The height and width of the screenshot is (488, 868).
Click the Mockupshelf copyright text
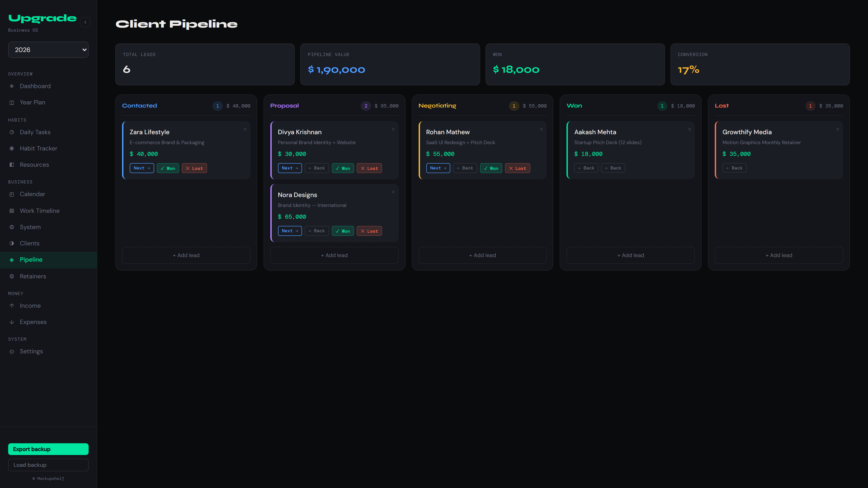[48, 479]
